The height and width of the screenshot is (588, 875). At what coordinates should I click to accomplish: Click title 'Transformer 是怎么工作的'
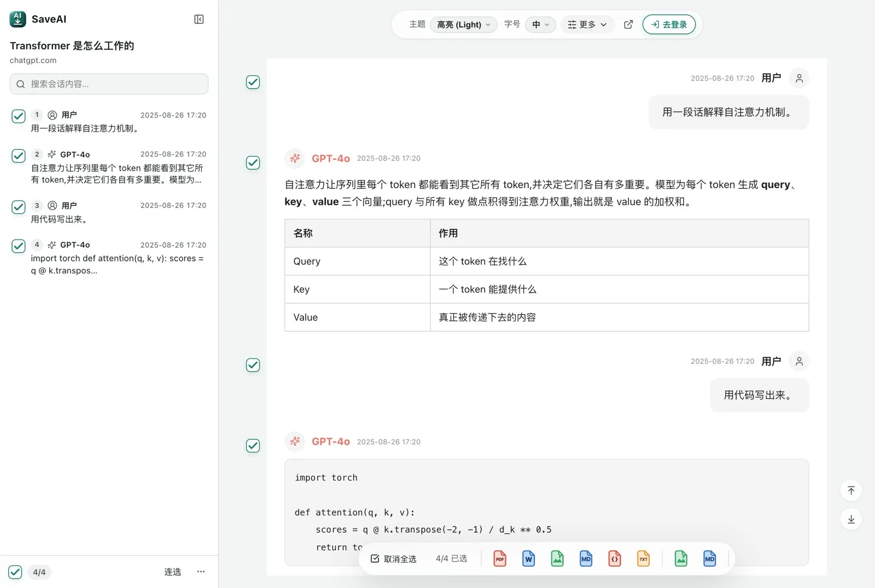[72, 46]
